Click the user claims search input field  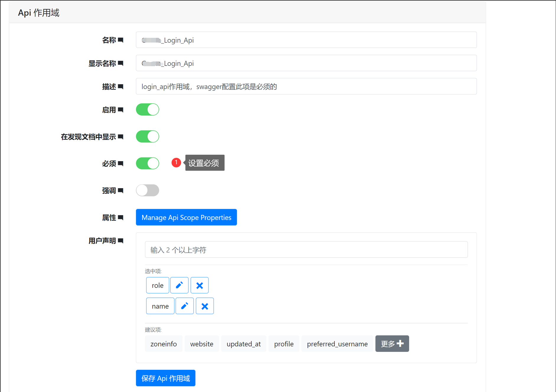pyautogui.click(x=306, y=250)
